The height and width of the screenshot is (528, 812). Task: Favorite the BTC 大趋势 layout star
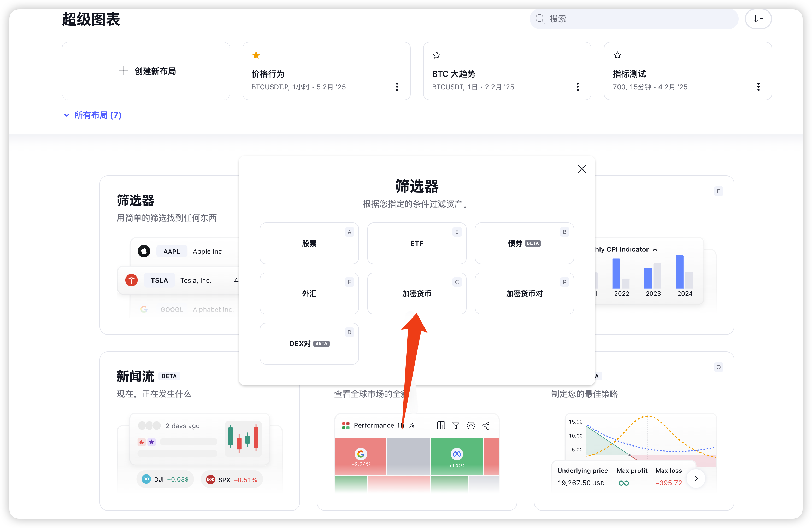(436, 55)
